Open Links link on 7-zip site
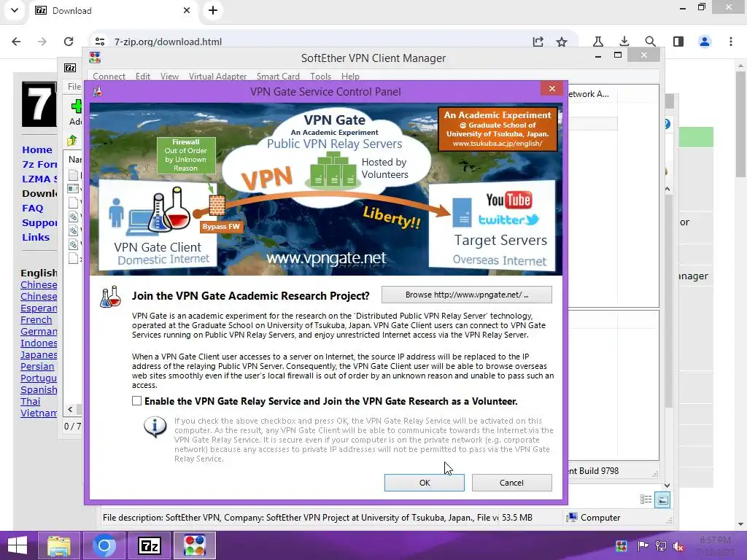This screenshot has height=560, width=747. tap(36, 237)
